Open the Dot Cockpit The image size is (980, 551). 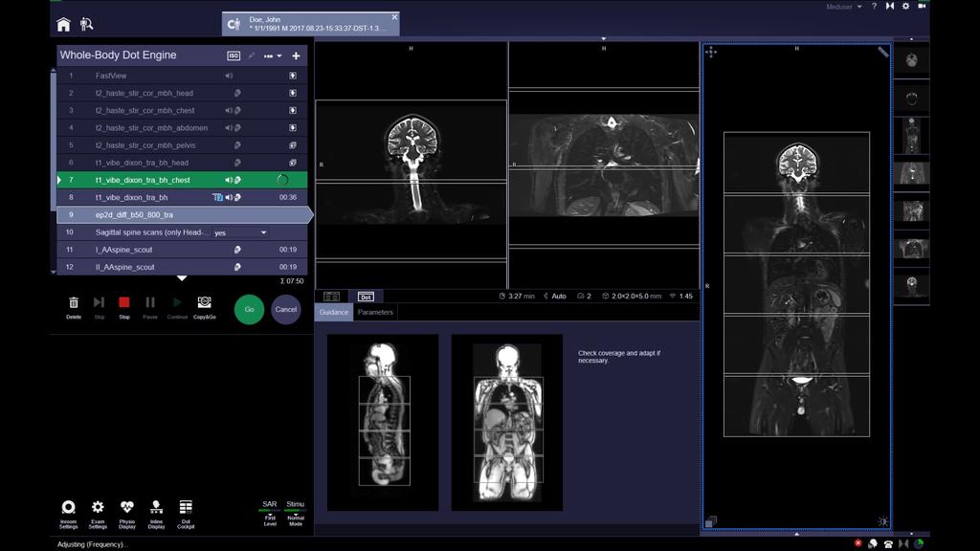pyautogui.click(x=186, y=512)
